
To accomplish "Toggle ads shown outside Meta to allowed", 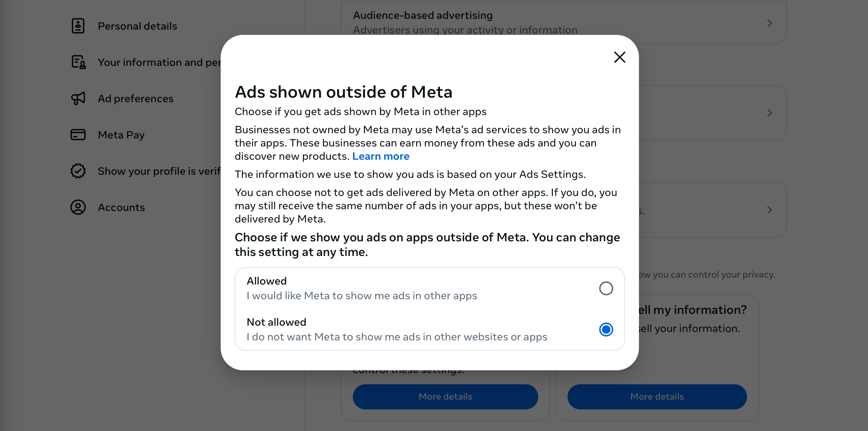I will pos(605,288).
